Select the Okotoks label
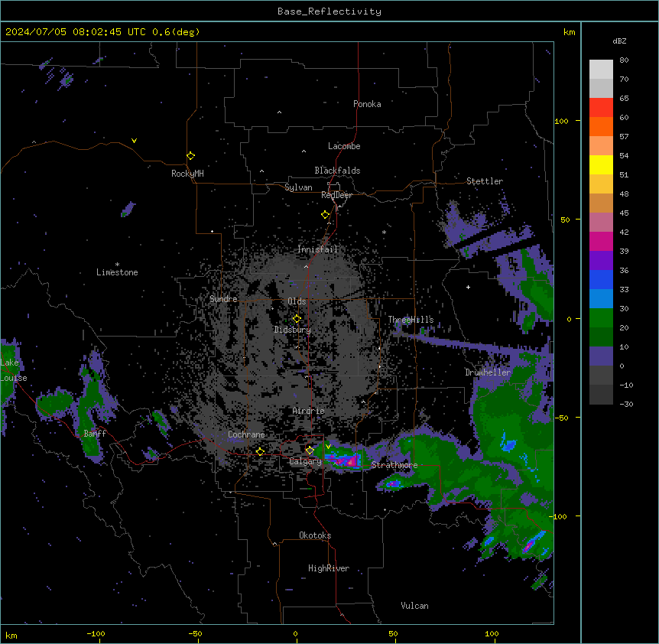659x644 pixels. (315, 535)
